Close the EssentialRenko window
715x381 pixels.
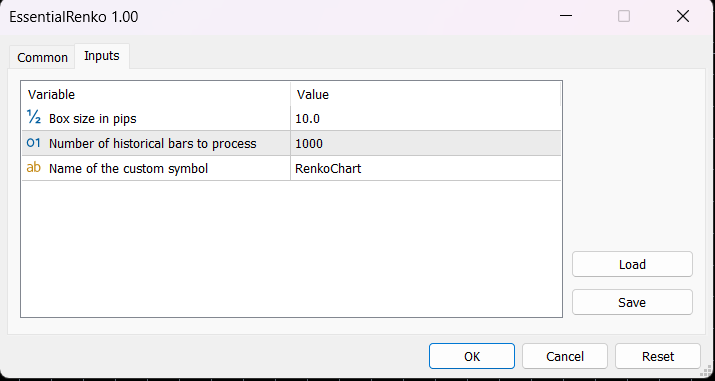click(683, 17)
